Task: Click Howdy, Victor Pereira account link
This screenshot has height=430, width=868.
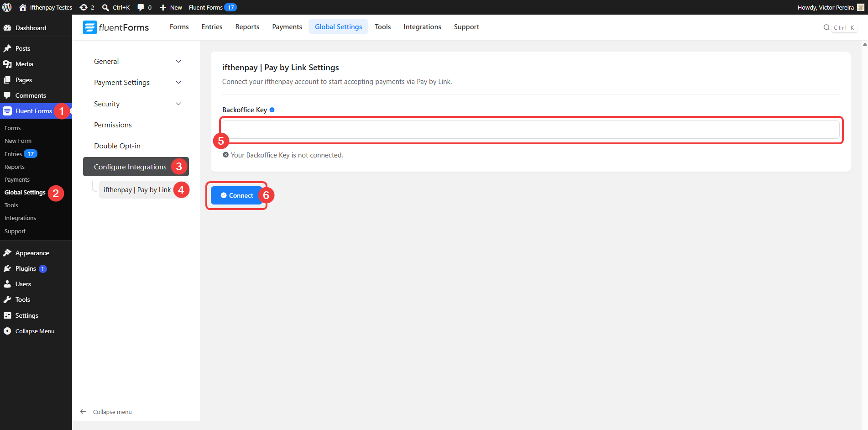Action: (831, 7)
